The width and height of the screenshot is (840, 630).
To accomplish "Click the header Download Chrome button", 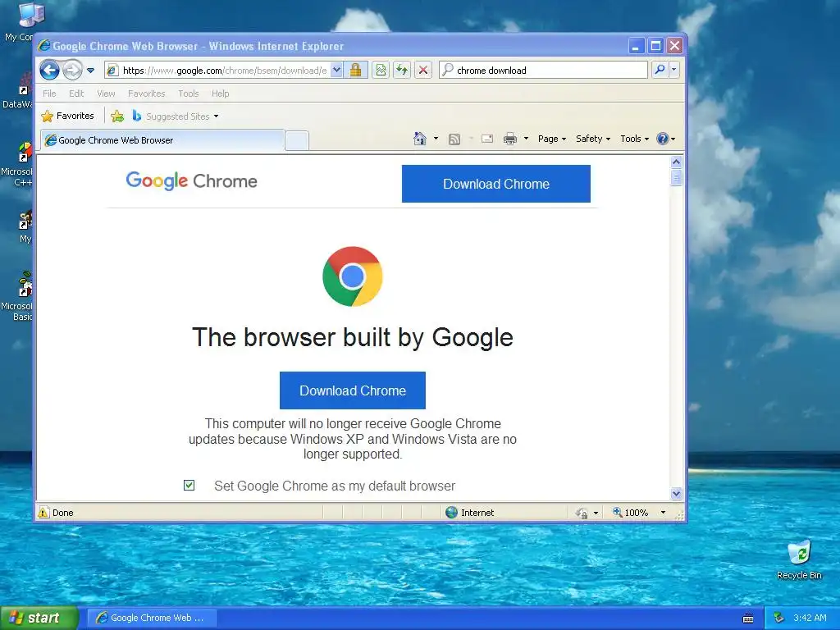I will [x=496, y=184].
